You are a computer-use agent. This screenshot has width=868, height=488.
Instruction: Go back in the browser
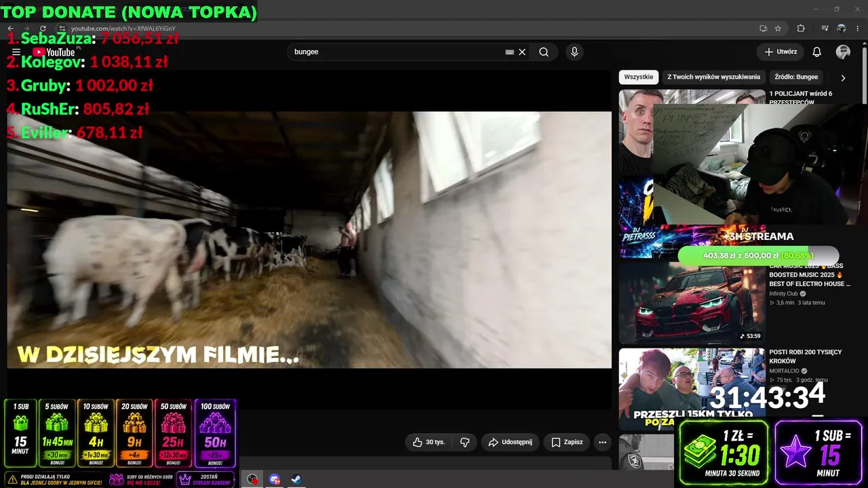point(10,28)
